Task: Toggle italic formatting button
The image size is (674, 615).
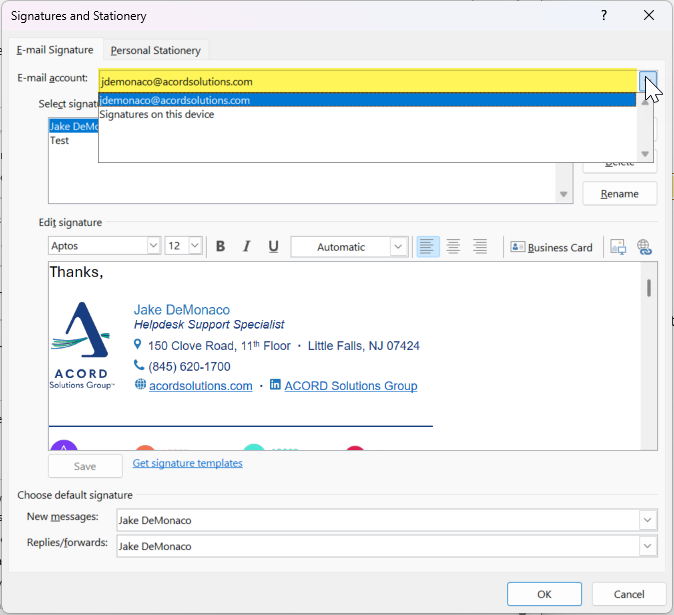Action: point(247,247)
